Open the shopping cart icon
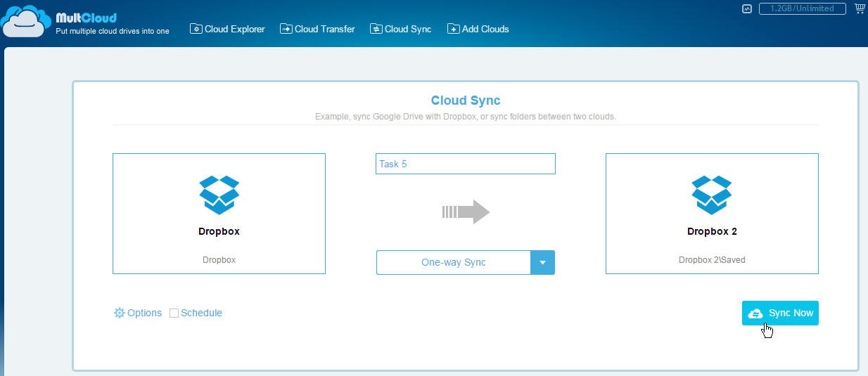The image size is (868, 376). (x=860, y=8)
